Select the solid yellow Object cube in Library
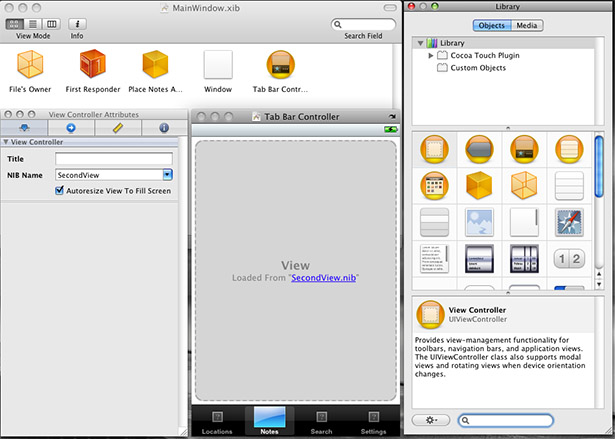This screenshot has width=615, height=439. point(479,185)
